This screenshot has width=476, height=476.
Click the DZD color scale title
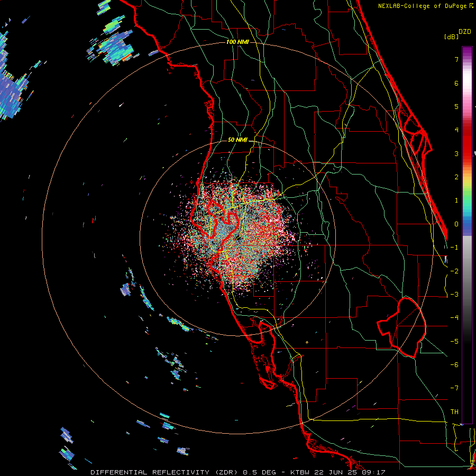[x=465, y=32]
